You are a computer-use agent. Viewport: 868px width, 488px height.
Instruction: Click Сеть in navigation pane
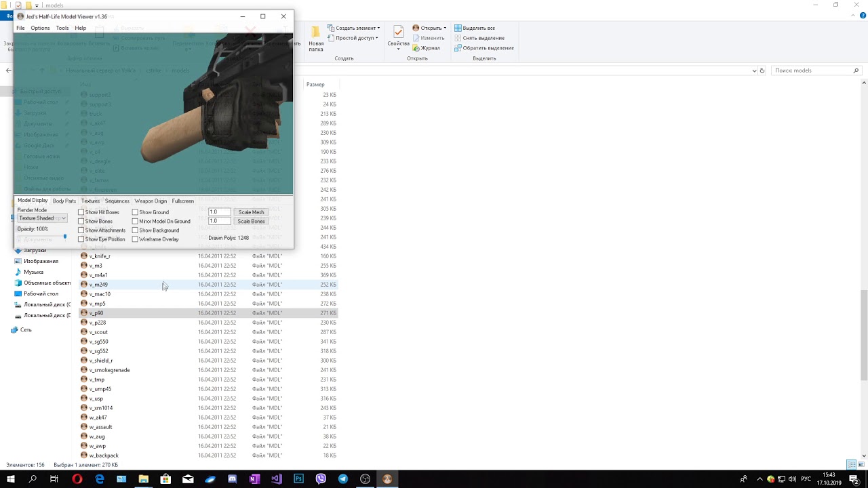pyautogui.click(x=26, y=329)
